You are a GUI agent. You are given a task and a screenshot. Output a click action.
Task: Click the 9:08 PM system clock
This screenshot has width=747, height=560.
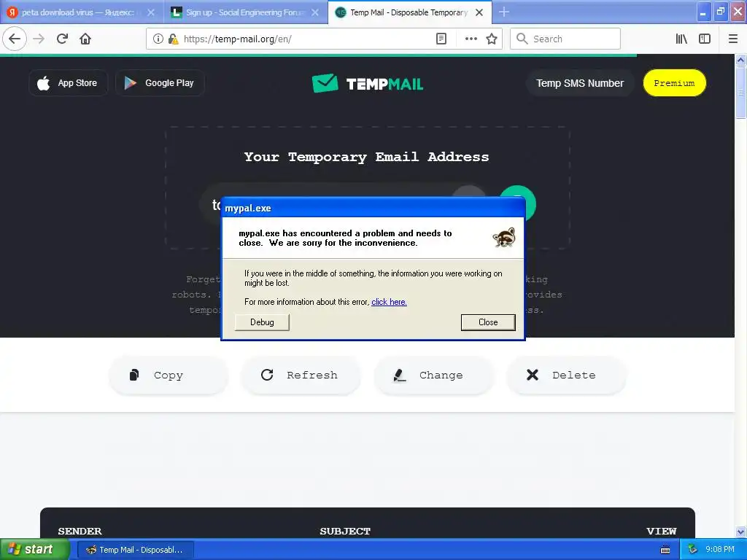point(720,550)
